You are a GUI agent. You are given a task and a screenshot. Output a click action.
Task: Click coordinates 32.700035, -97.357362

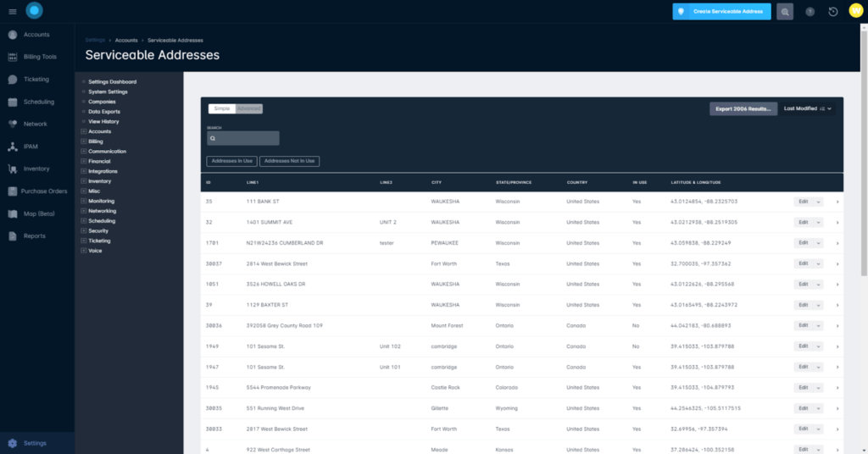click(700, 263)
